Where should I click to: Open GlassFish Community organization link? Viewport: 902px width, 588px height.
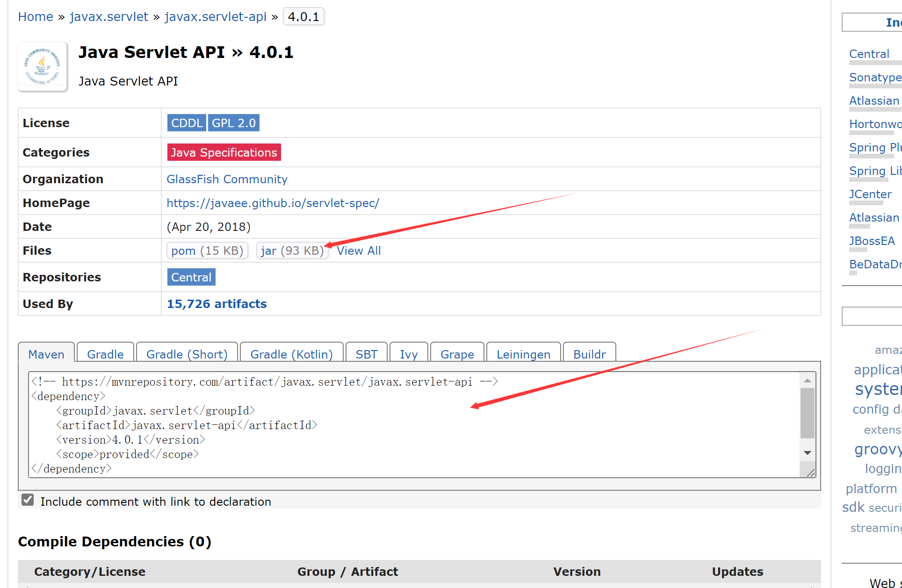227,179
